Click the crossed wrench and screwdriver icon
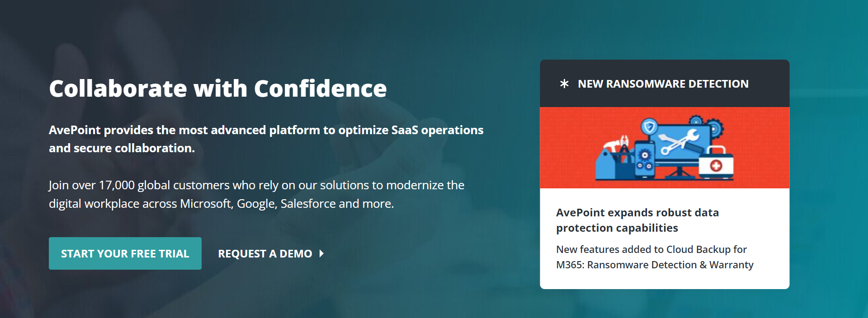This screenshot has width=868, height=318. pos(680,143)
